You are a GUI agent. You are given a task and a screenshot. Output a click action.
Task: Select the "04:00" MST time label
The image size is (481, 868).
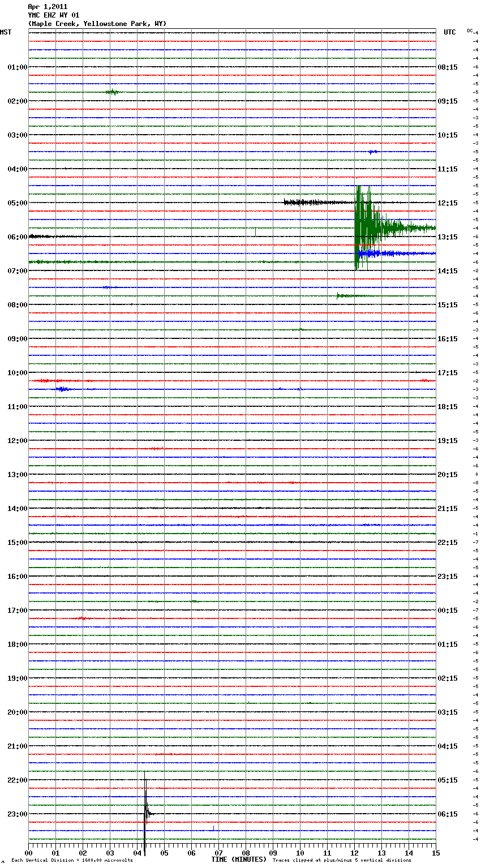point(18,169)
